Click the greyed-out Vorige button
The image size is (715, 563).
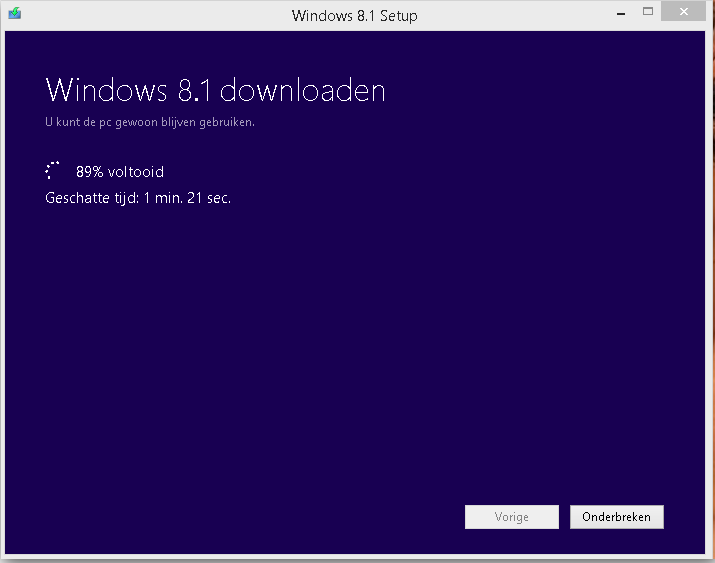pyautogui.click(x=511, y=517)
